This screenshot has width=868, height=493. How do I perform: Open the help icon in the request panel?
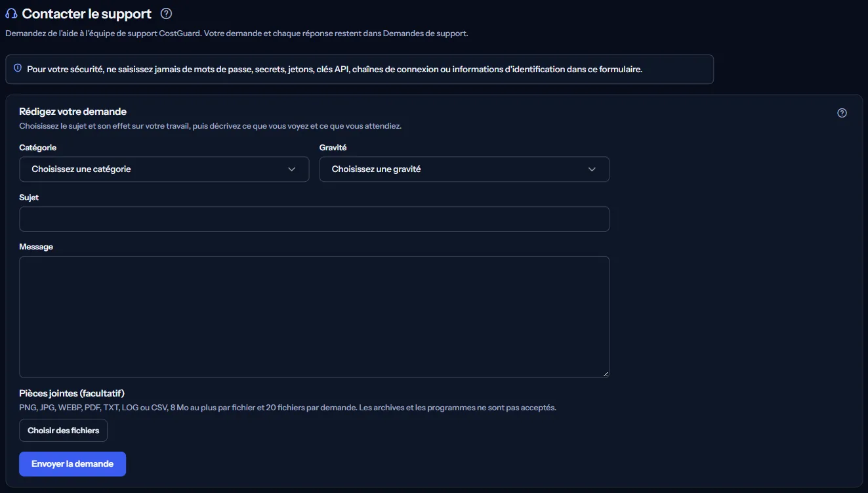click(842, 113)
